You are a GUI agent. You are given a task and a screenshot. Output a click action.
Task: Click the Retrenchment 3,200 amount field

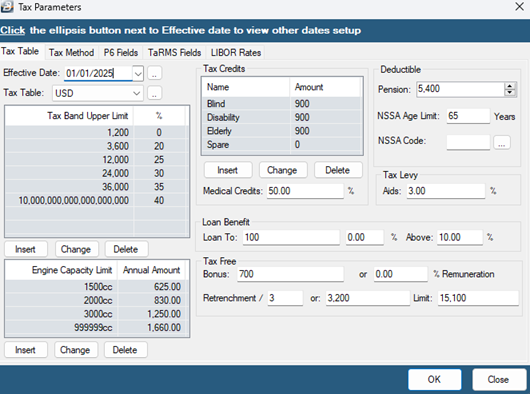point(368,298)
